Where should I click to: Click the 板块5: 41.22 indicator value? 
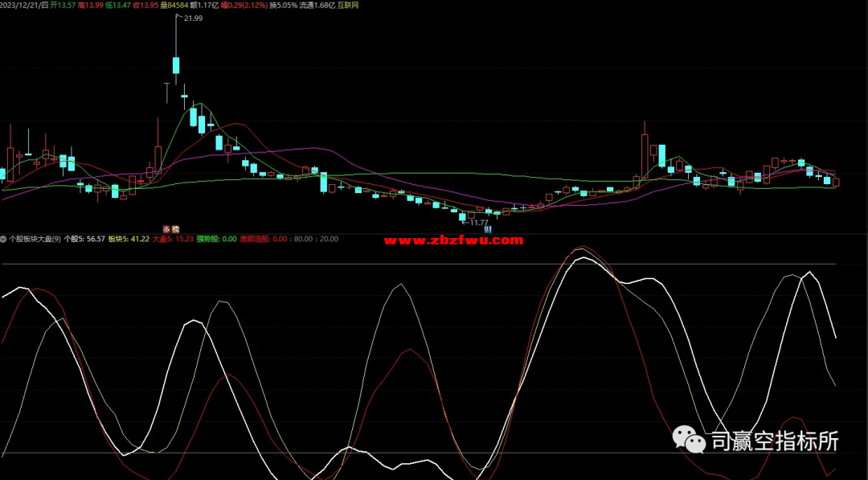tap(129, 239)
